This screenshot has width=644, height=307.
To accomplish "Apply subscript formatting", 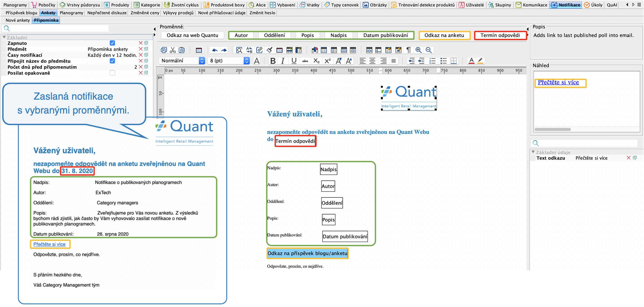I will click(x=316, y=61).
